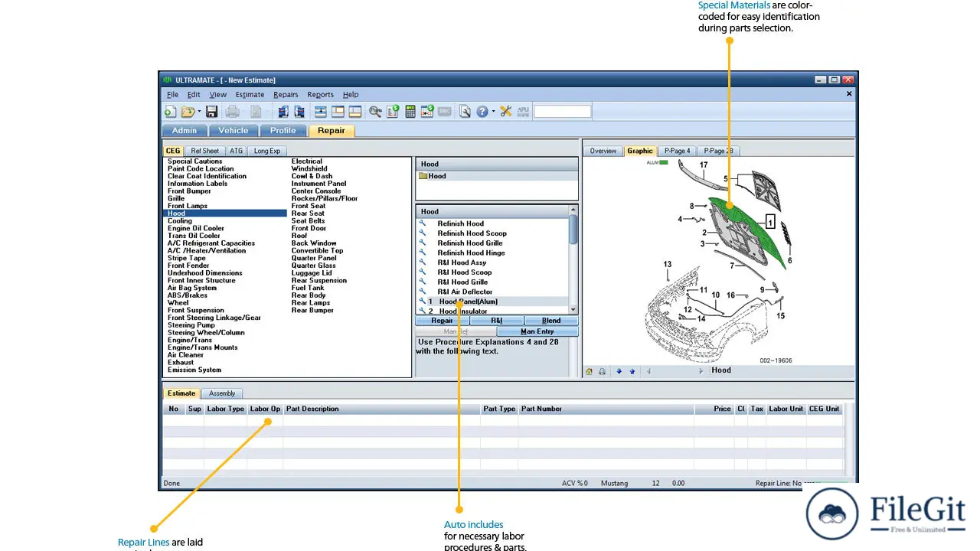Open the Repairs menu

286,95
